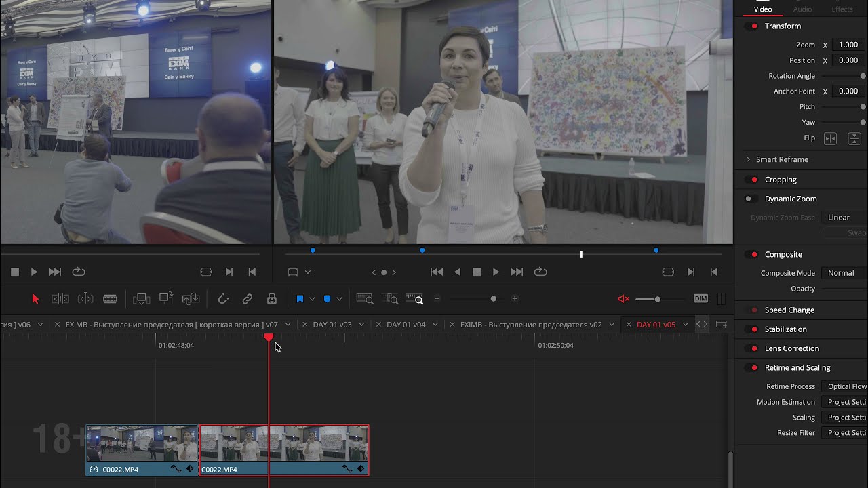
Task: Add a blue marker with marker icon
Action: coord(327,299)
